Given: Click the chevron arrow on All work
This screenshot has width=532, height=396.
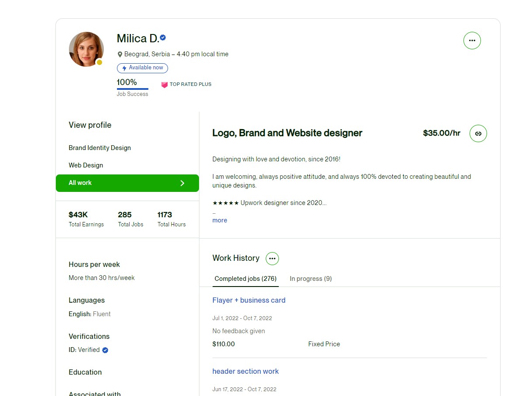Looking at the screenshot, I should [x=182, y=183].
